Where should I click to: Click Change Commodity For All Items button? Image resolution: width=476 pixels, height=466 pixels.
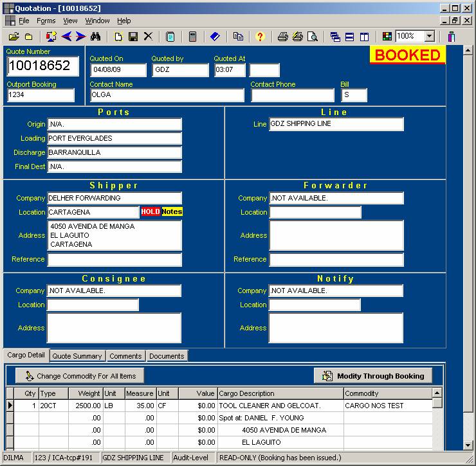tap(80, 376)
